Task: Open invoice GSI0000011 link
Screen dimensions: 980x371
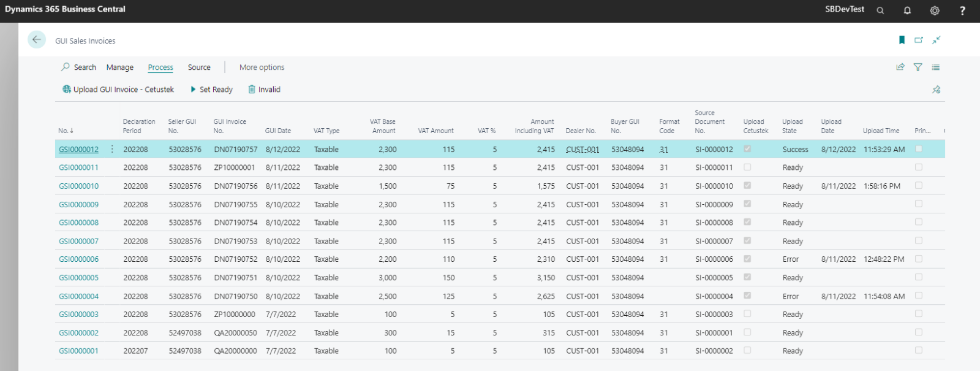Action: (78, 167)
